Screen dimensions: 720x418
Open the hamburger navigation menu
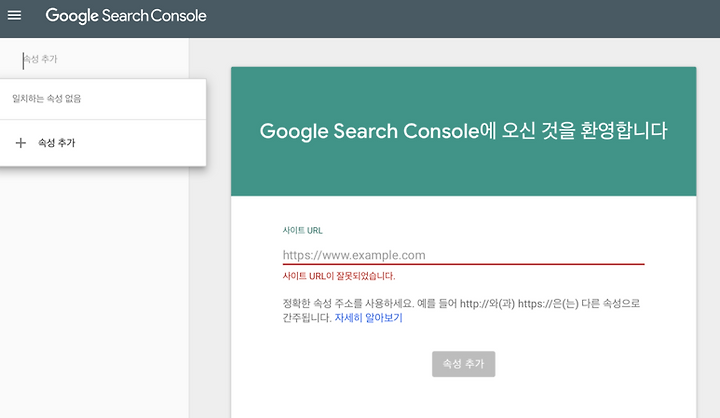(x=14, y=16)
